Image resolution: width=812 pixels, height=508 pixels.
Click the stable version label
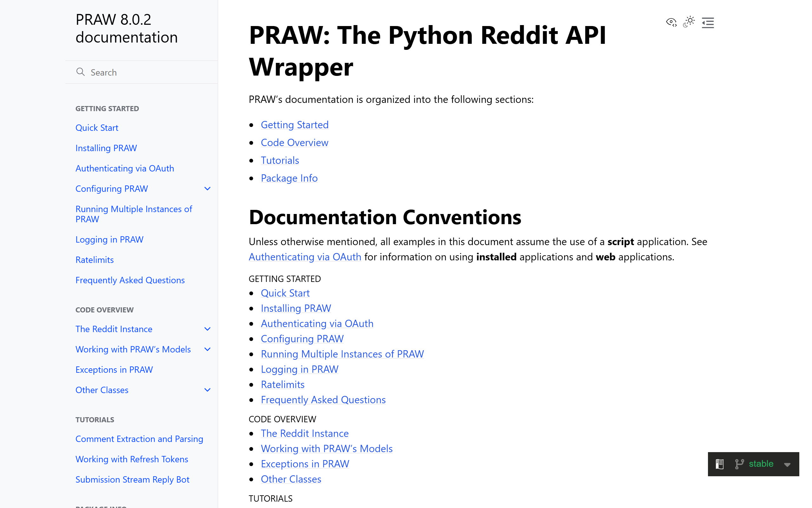(761, 464)
